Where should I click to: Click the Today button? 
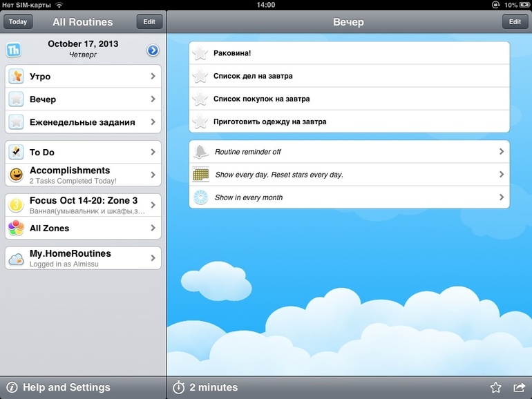(x=18, y=21)
